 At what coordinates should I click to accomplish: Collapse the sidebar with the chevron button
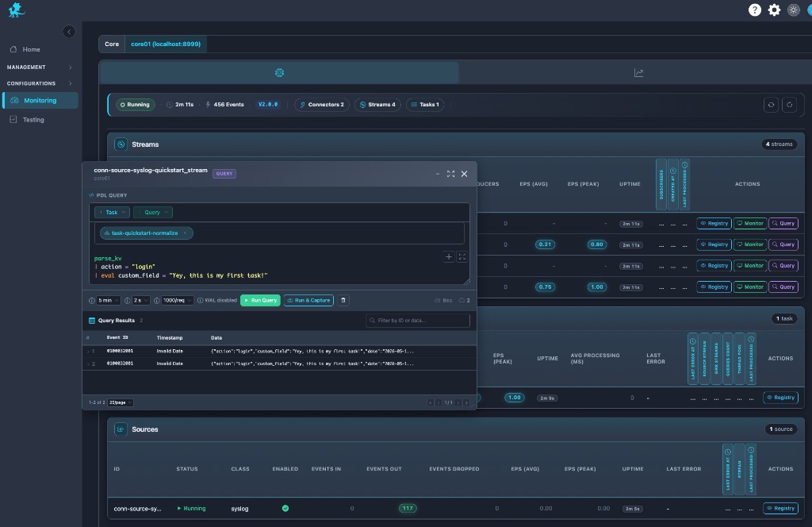(69, 32)
